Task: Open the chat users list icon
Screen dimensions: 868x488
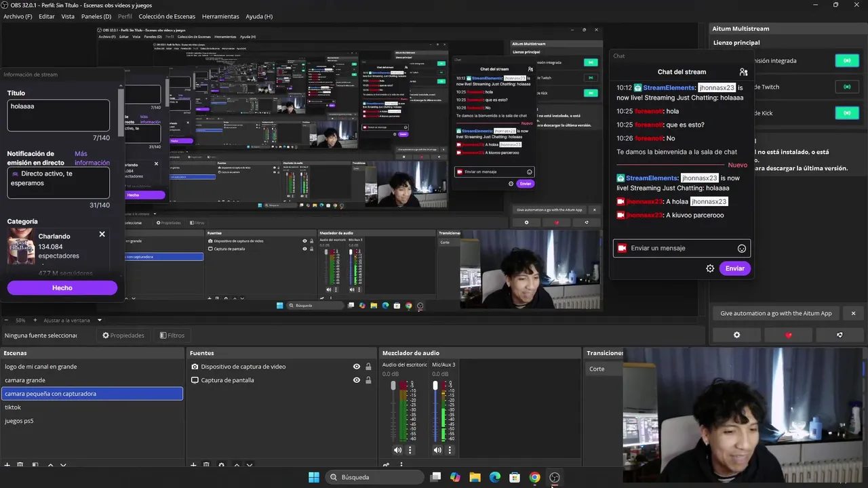Action: (743, 72)
